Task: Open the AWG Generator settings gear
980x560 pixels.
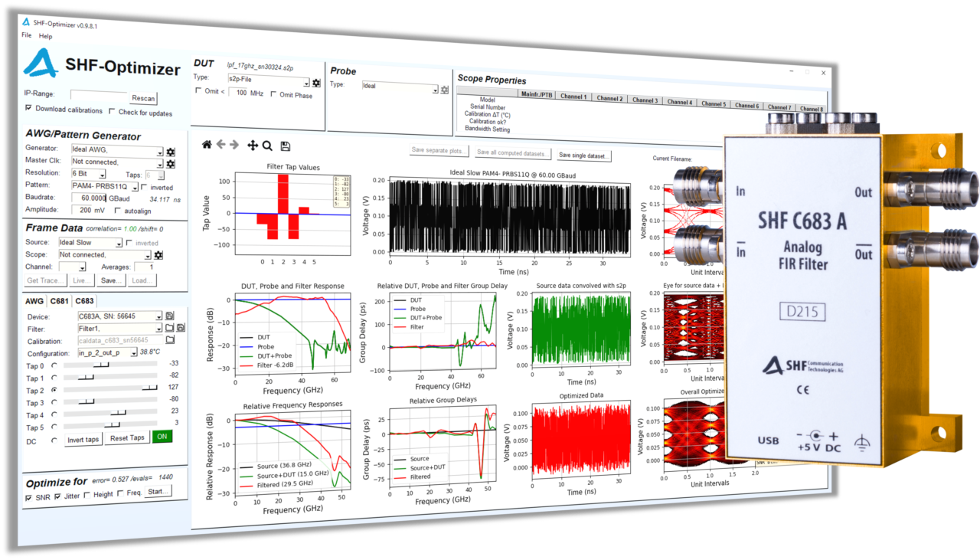Action: point(171,152)
